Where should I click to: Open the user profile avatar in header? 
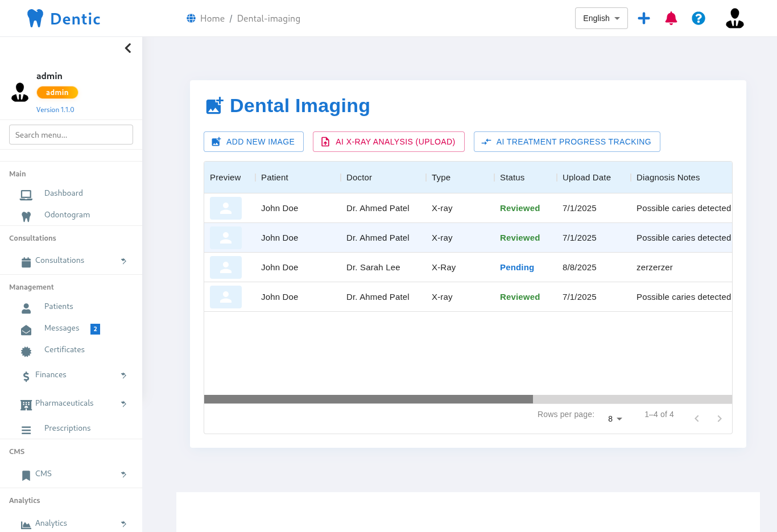pos(734,18)
